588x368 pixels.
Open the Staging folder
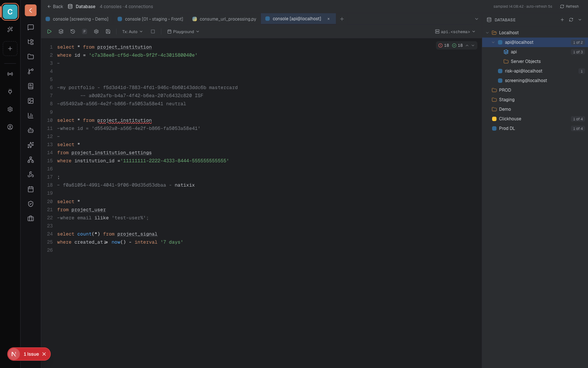click(535, 100)
